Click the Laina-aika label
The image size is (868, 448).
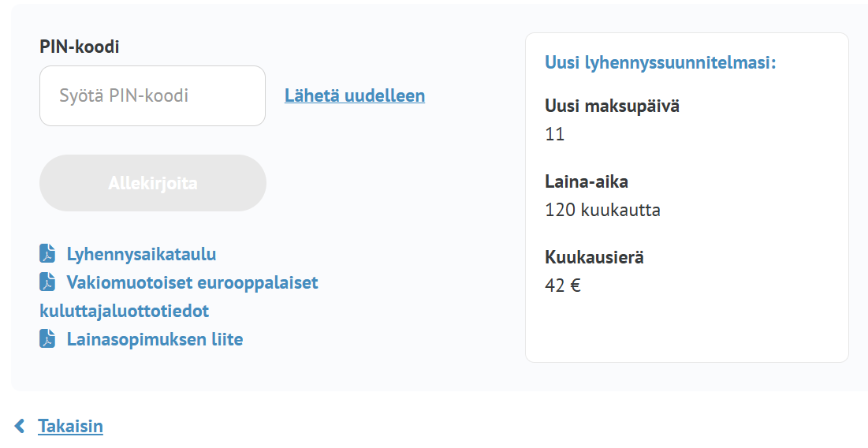point(586,182)
